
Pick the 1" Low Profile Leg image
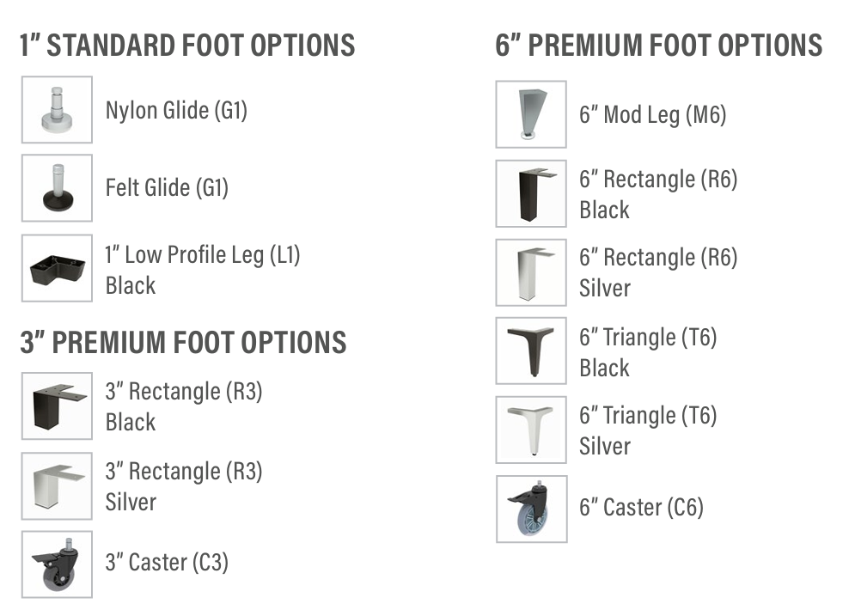(57, 268)
